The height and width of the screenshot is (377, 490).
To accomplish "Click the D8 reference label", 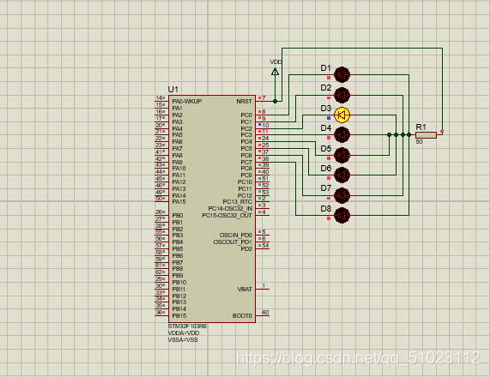I will point(326,209).
